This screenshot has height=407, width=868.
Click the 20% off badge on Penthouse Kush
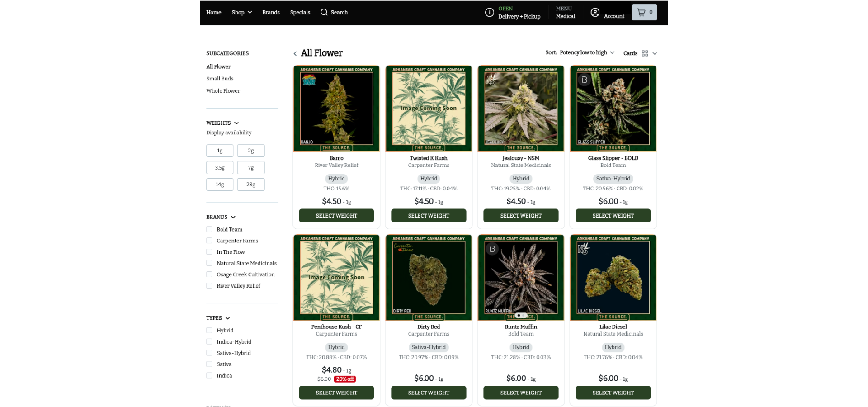[x=344, y=379]
